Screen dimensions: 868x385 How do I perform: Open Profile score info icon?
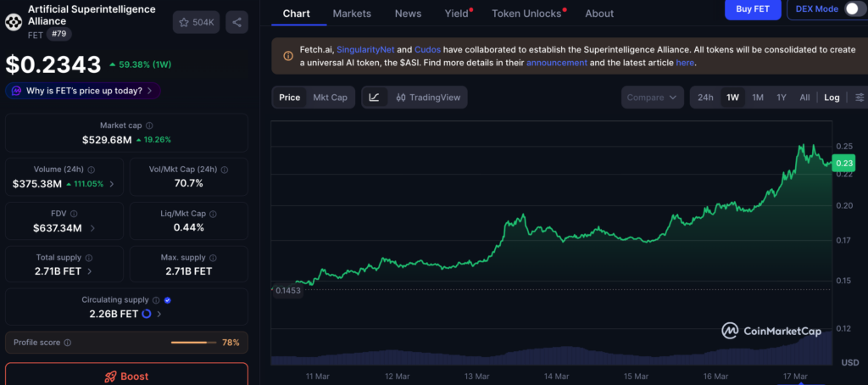68,343
